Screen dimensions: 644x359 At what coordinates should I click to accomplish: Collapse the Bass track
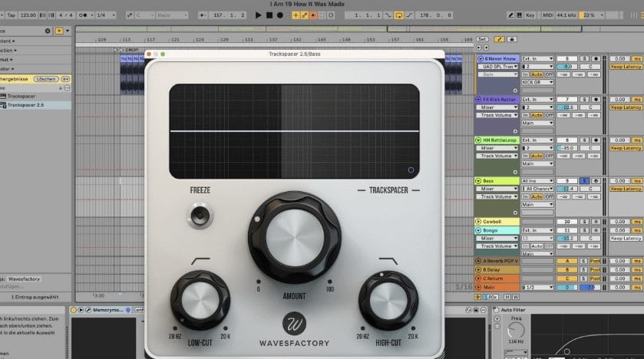(x=478, y=180)
